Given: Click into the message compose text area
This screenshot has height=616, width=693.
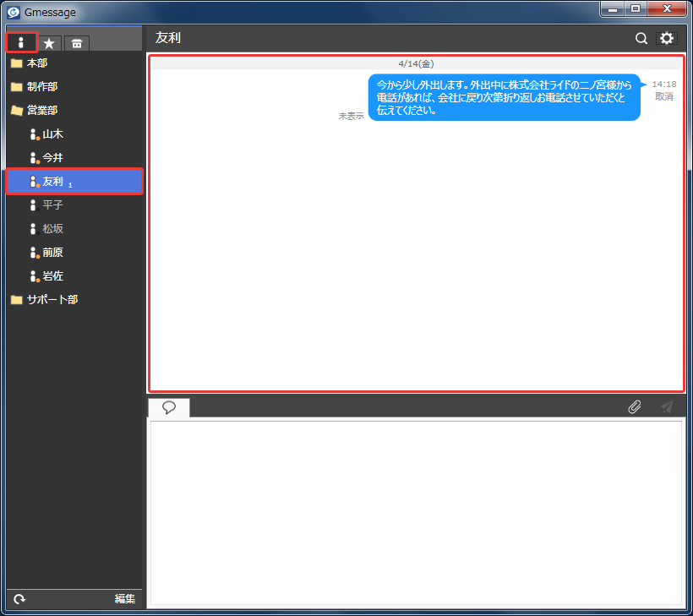Looking at the screenshot, I should 416,513.
